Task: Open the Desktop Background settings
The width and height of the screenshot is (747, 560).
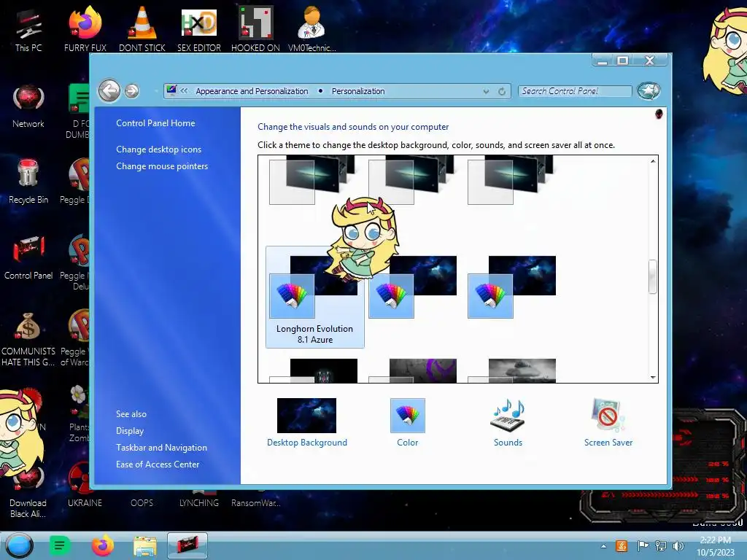Action: coord(307,422)
